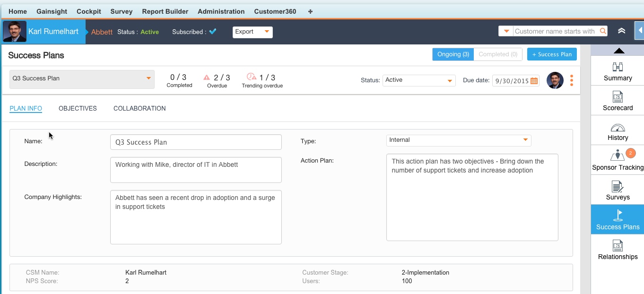644x294 pixels.
Task: Open the Scorecard section icon
Action: 618,97
